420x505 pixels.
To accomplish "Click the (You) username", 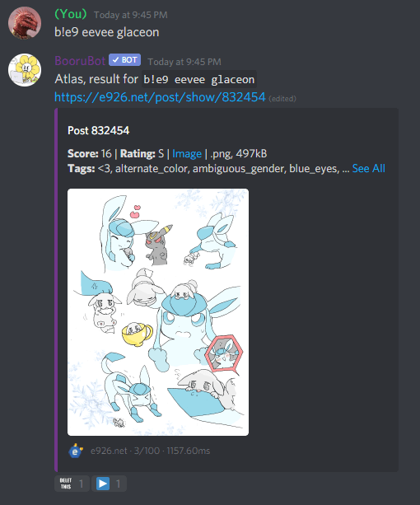I will coord(71,14).
